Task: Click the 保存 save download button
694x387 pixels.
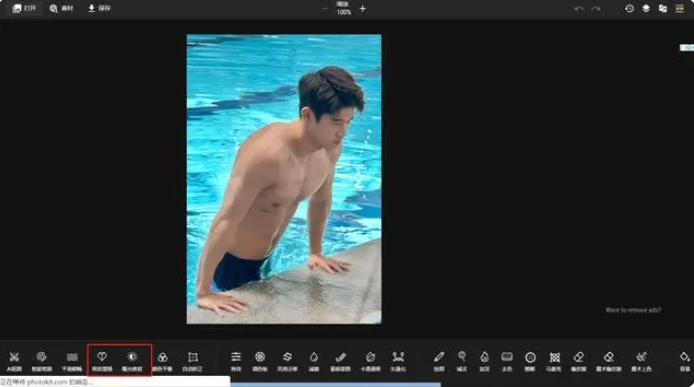Action: click(99, 8)
